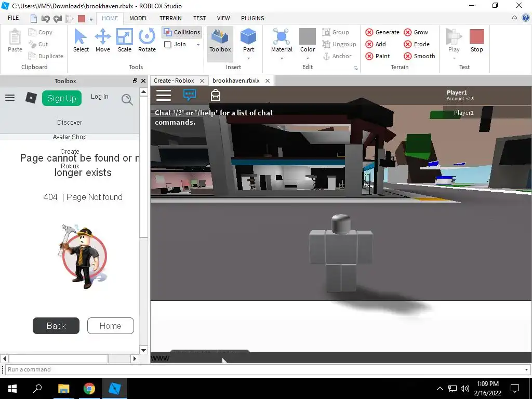Click the new file icon in quick access bar

(x=34, y=18)
